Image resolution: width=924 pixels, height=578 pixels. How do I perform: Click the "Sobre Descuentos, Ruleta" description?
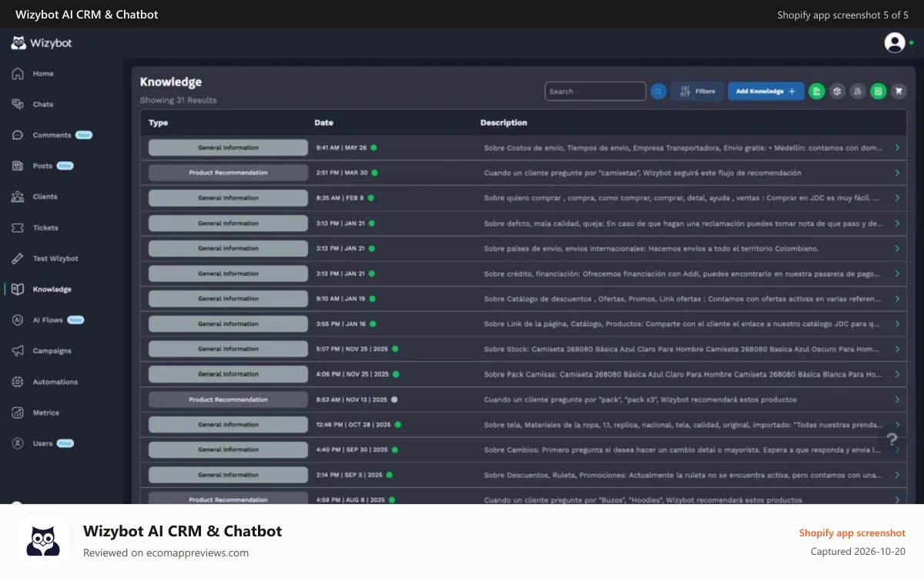click(x=683, y=475)
